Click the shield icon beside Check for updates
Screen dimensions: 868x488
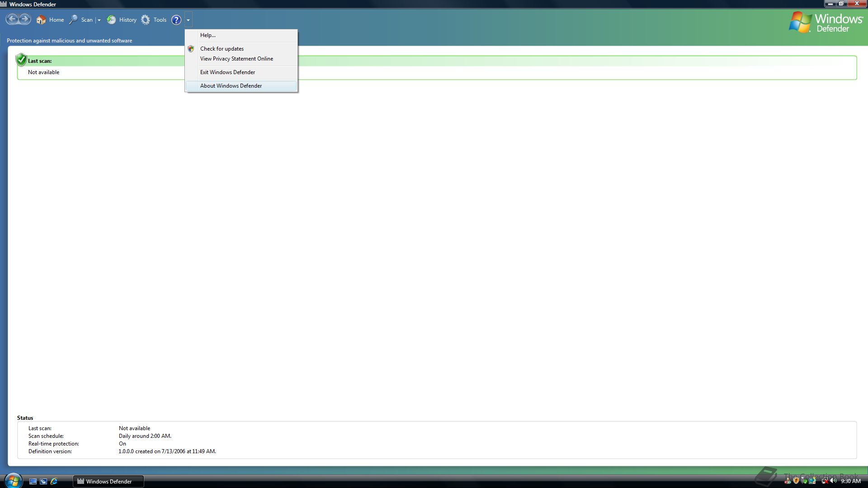[191, 49]
